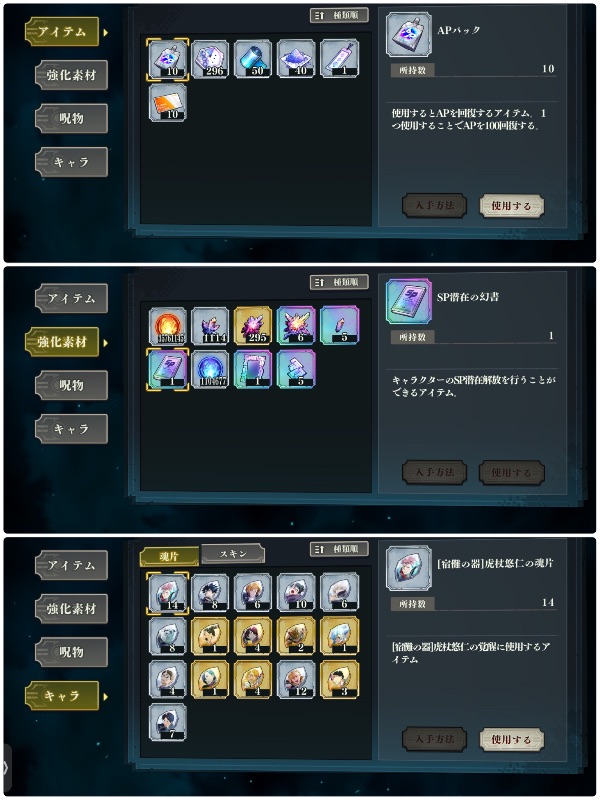Select the item tile with count 296
The height and width of the screenshot is (800, 600).
(210, 59)
